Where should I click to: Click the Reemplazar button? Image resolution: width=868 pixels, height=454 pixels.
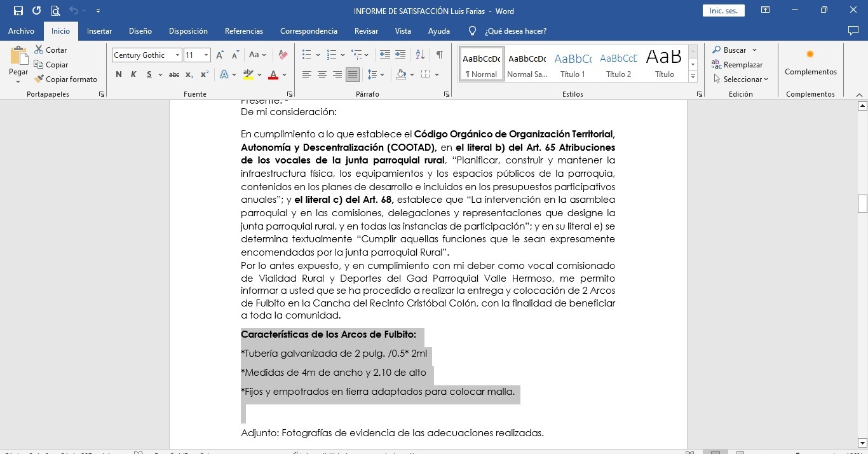click(737, 65)
